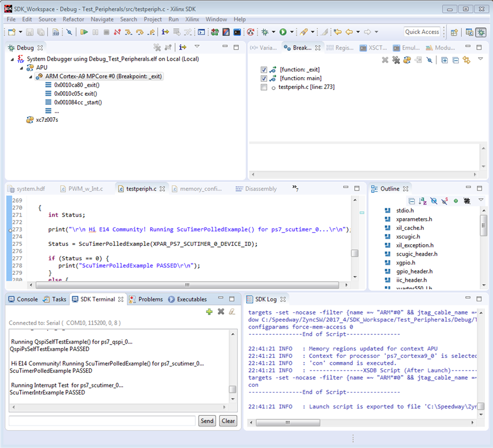Collapse the APU tree node
This screenshot has width=493, height=448.
[x=21, y=68]
